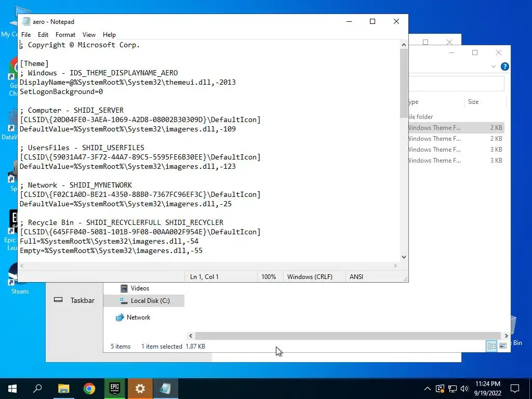Switch Explorer to large icons view

click(503, 345)
